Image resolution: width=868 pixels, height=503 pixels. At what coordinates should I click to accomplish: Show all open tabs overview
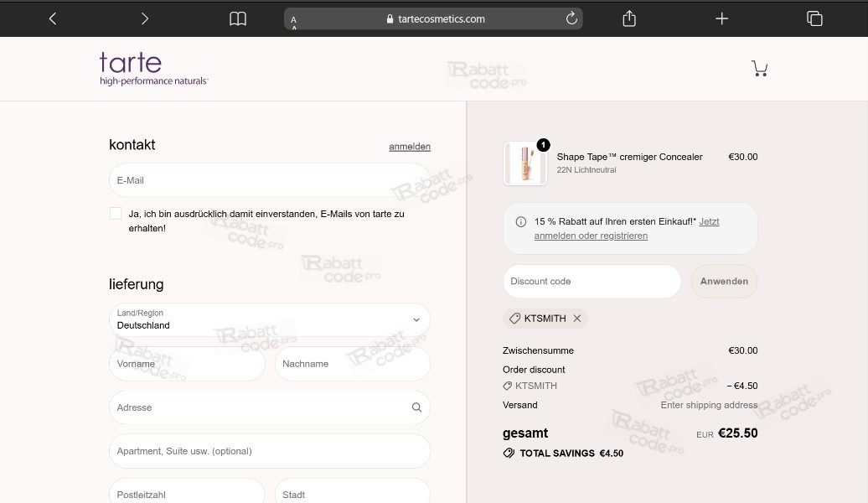[x=814, y=18]
